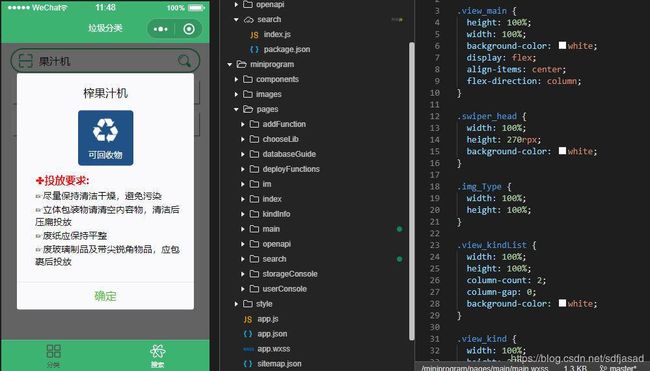
Task: Select the storageConsole folder
Action: click(x=290, y=274)
